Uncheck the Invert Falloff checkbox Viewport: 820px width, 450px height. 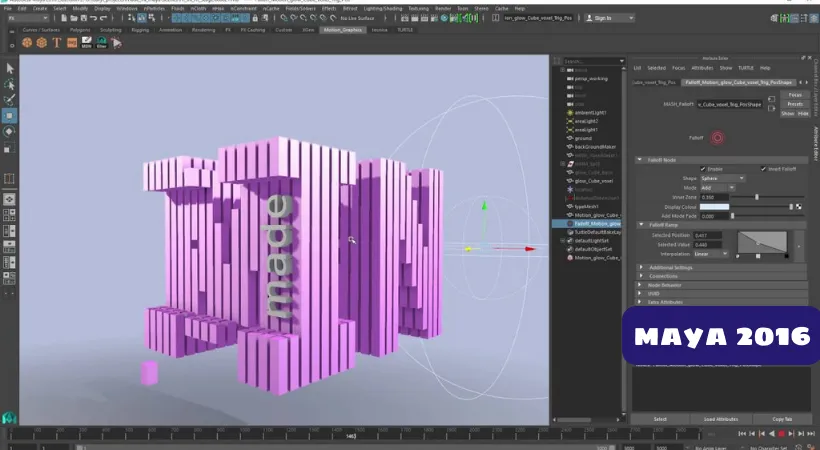click(x=763, y=168)
